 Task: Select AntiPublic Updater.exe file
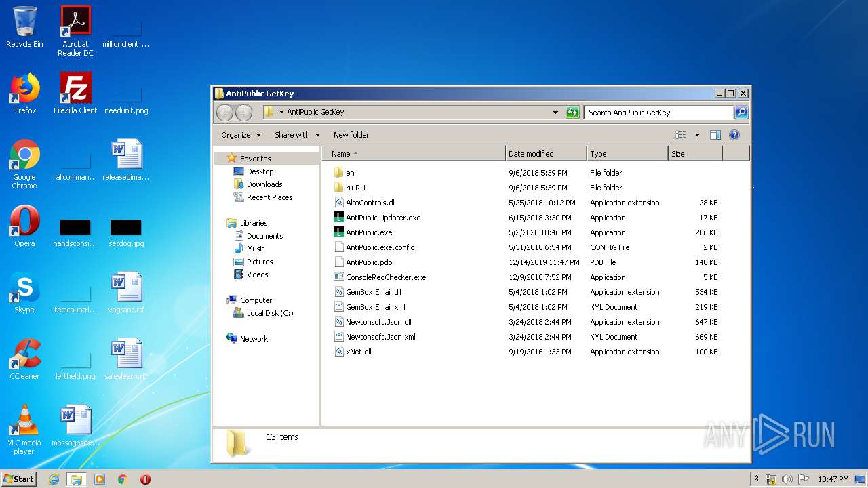383,218
